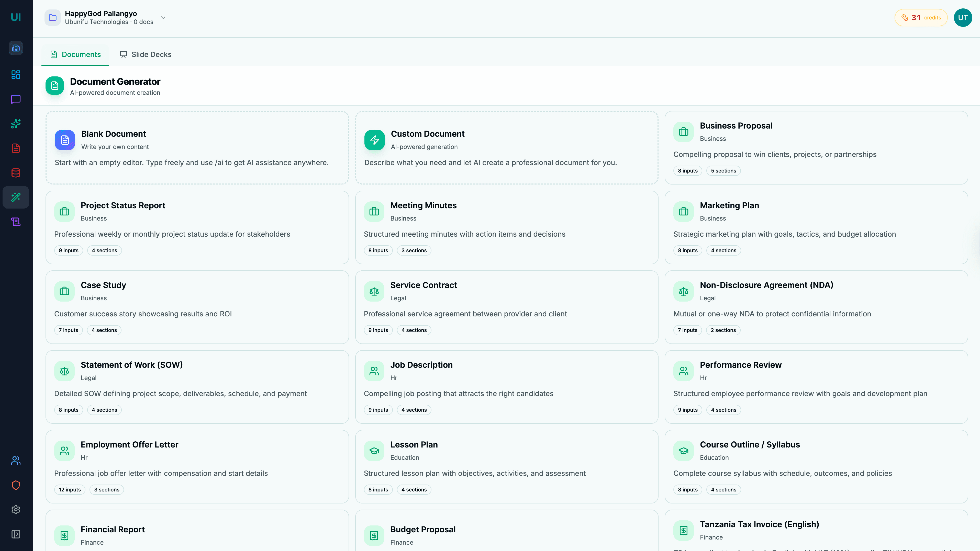Click the sparkles AI icon in the sidebar
Image resolution: width=980 pixels, height=551 pixels.
point(16,124)
